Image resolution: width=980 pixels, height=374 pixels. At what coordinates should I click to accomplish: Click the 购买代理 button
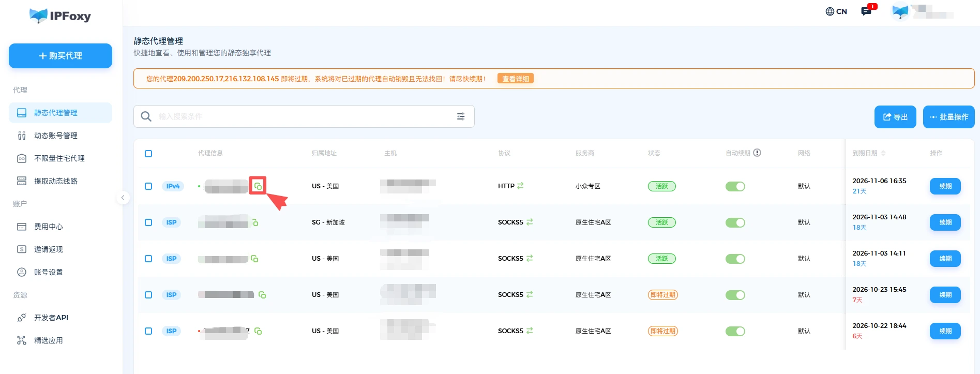point(61,56)
